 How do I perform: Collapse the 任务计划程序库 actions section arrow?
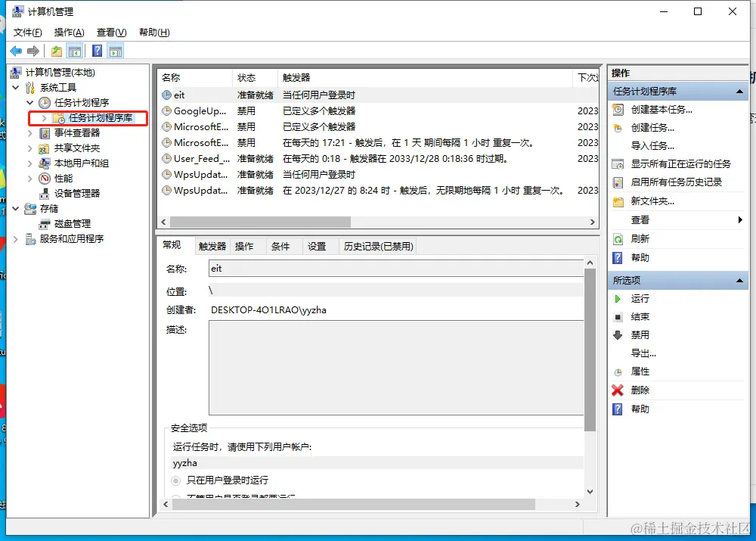[x=739, y=92]
